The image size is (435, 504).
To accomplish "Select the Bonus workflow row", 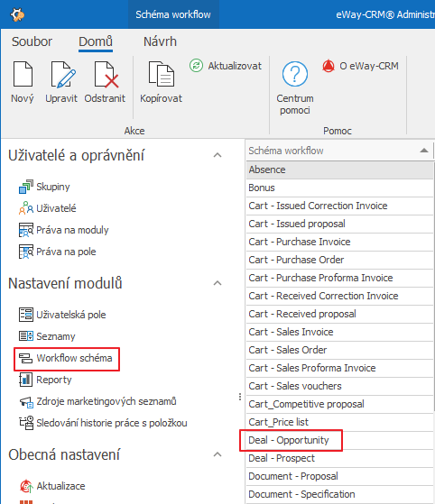I will pyautogui.click(x=339, y=188).
